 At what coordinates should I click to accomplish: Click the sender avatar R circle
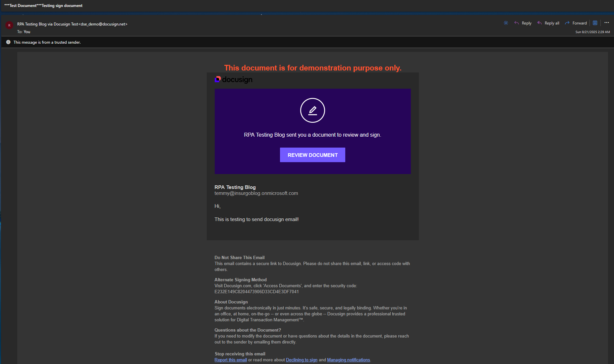click(x=9, y=25)
